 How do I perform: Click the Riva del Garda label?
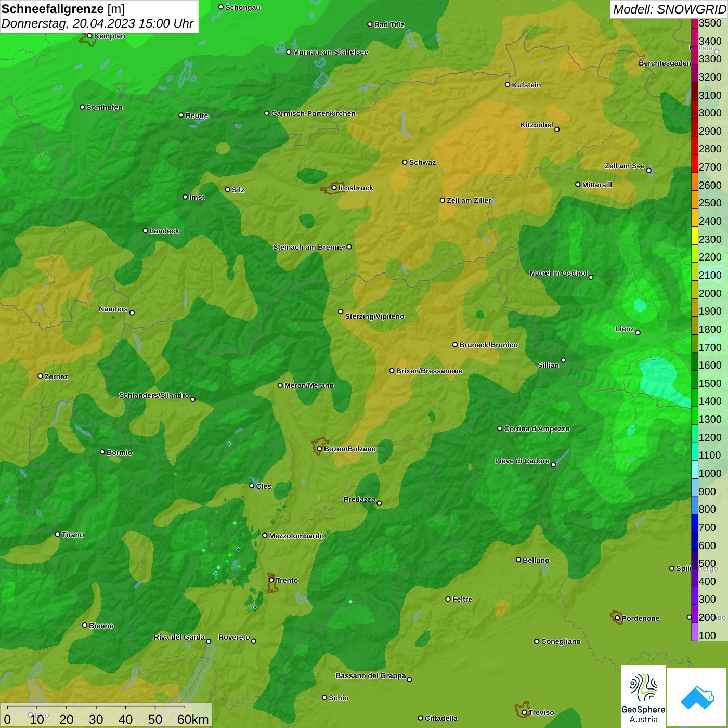(x=179, y=637)
